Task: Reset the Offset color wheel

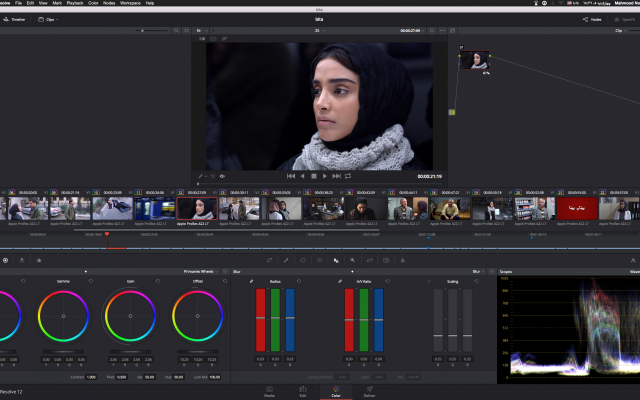Action: [225, 281]
